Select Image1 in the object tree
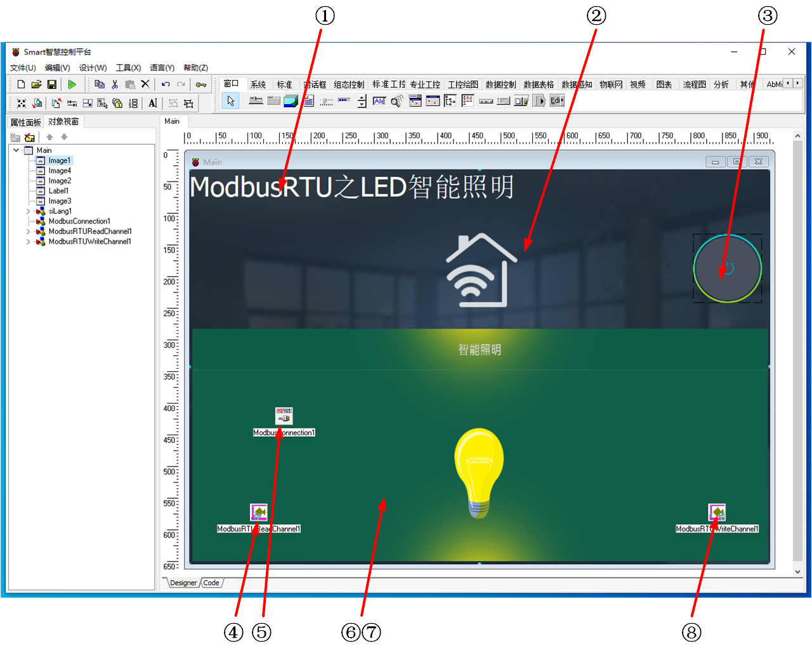The width and height of the screenshot is (812, 653). 60,161
